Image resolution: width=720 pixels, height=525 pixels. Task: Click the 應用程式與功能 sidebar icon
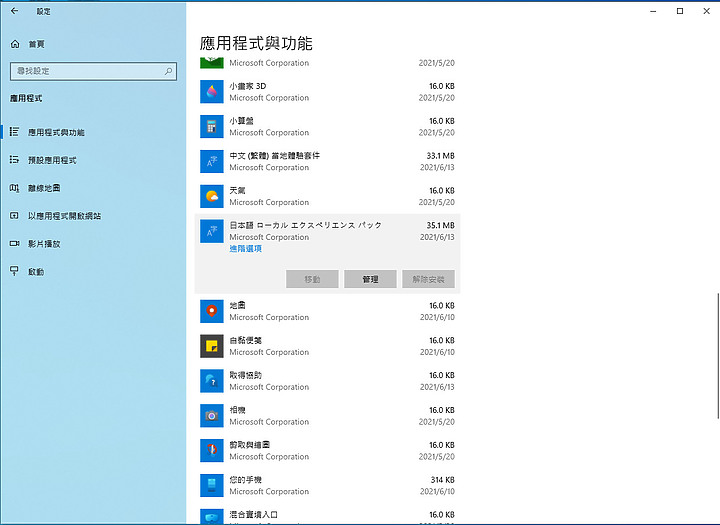(15, 132)
